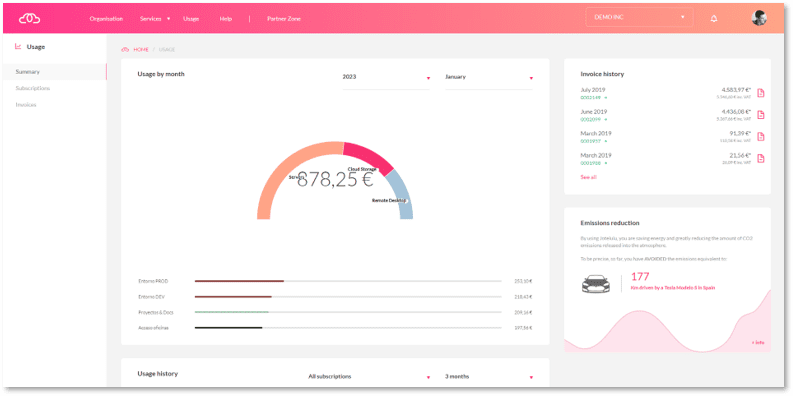793x396 pixels.
Task: Click the Acceso oficinas usage bar
Action: (348, 328)
